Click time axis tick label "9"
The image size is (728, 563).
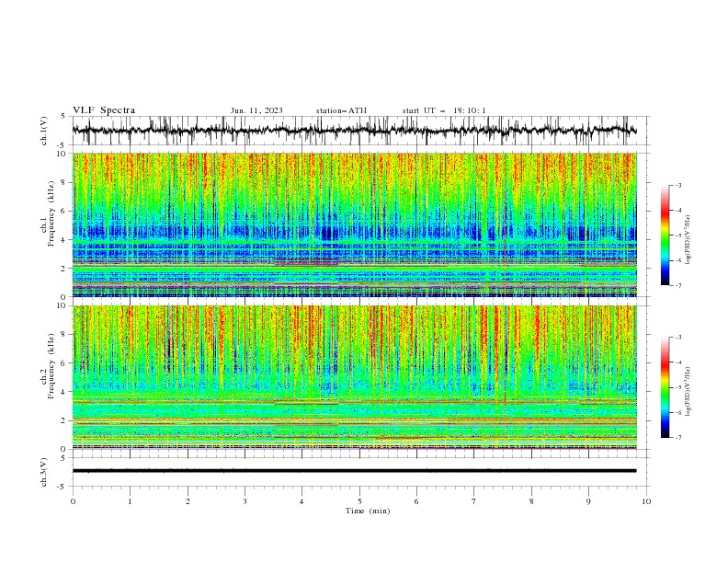588,501
